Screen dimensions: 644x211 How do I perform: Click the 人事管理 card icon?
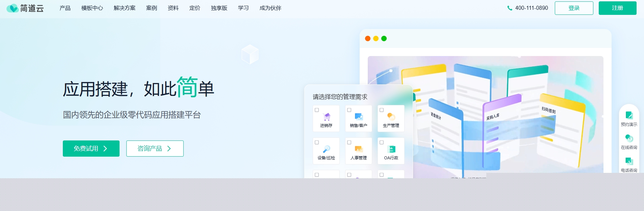pyautogui.click(x=359, y=149)
